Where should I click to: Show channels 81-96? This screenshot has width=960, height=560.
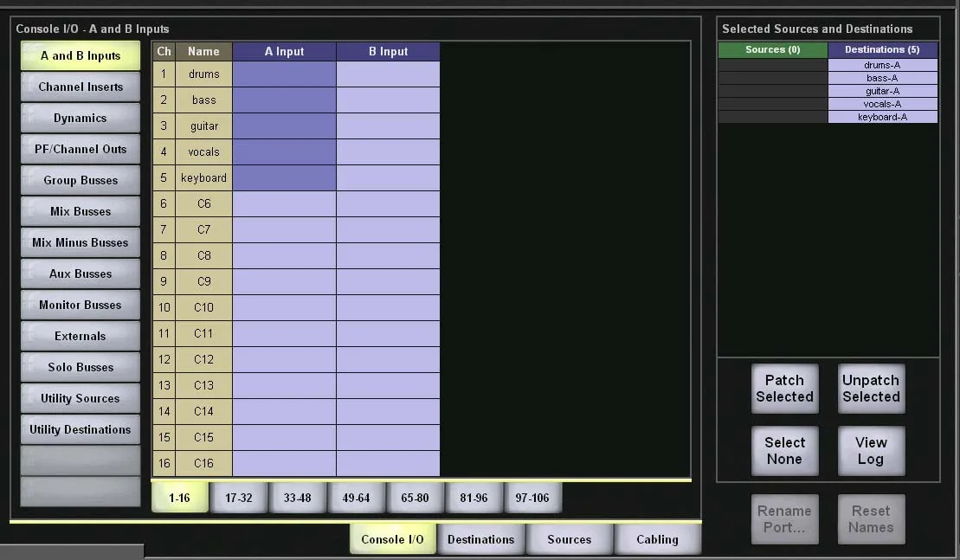click(x=474, y=498)
